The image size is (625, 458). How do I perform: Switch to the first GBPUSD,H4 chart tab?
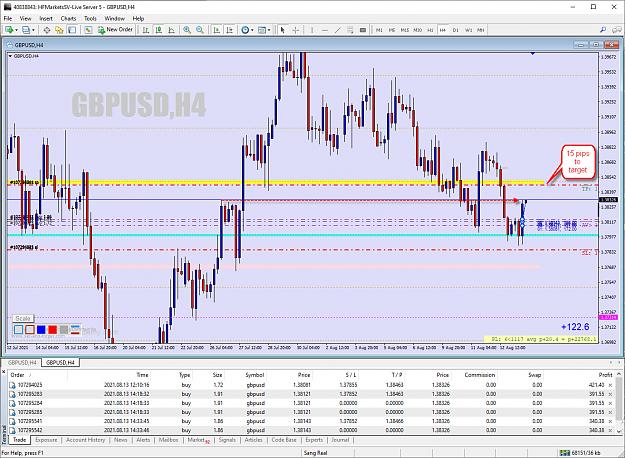coord(22,362)
